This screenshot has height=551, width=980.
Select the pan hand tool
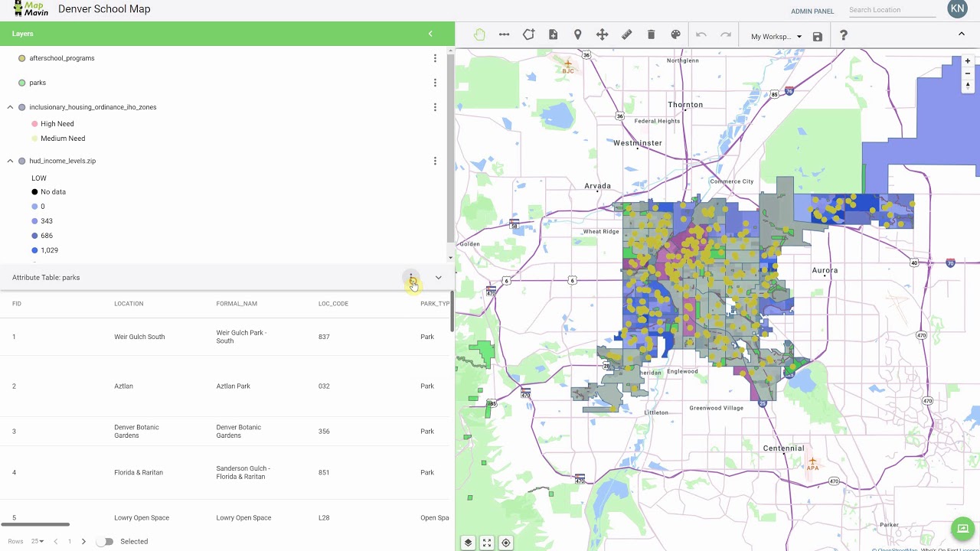[479, 34]
